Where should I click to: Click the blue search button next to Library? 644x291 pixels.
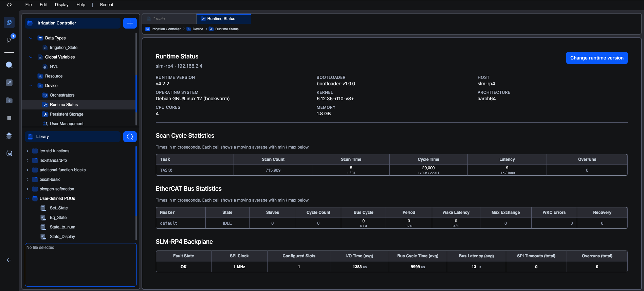point(130,137)
